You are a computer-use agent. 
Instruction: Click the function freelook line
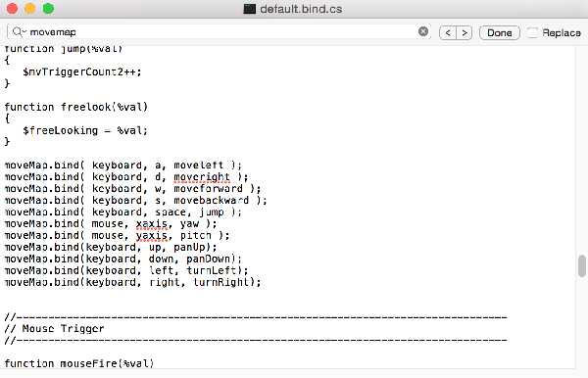tap(76, 107)
